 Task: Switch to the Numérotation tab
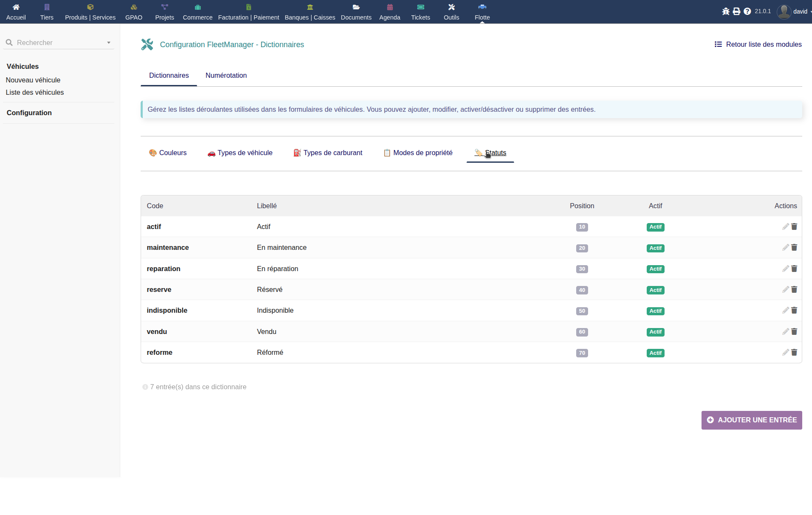pyautogui.click(x=226, y=75)
